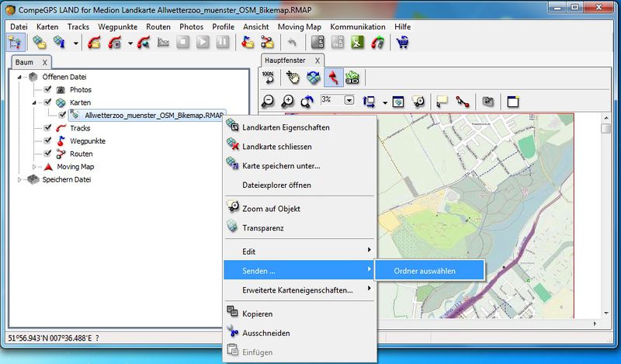The image size is (621, 364).
Task: Click the zoom out magnifier icon
Action: click(268, 101)
